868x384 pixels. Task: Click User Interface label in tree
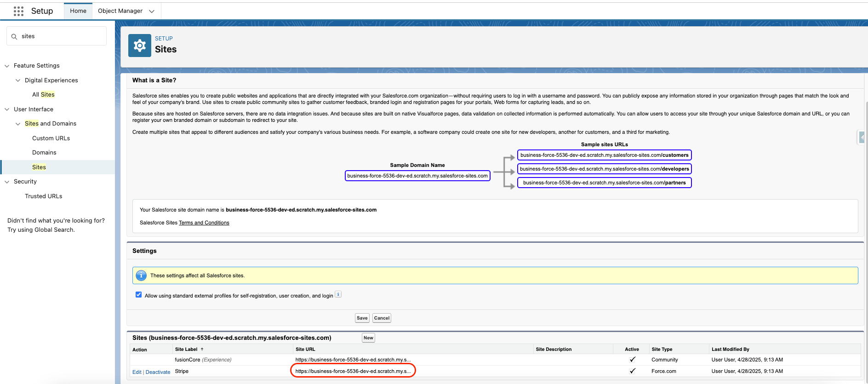tap(34, 109)
